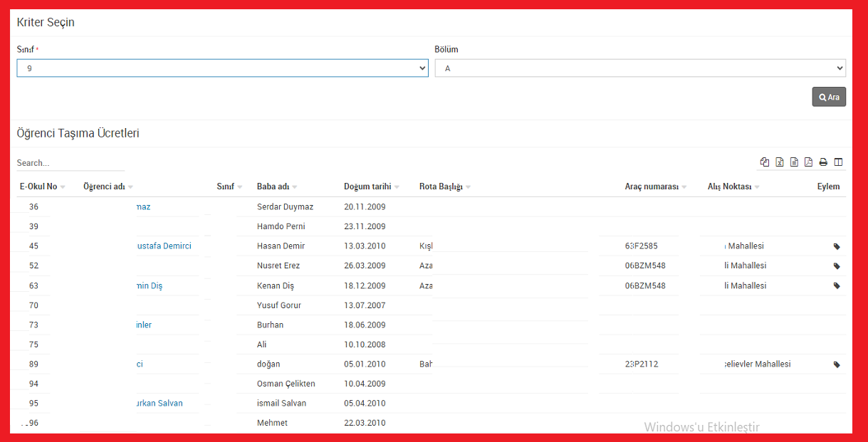
Task: Open the student link ending in Salvan
Action: (159, 404)
